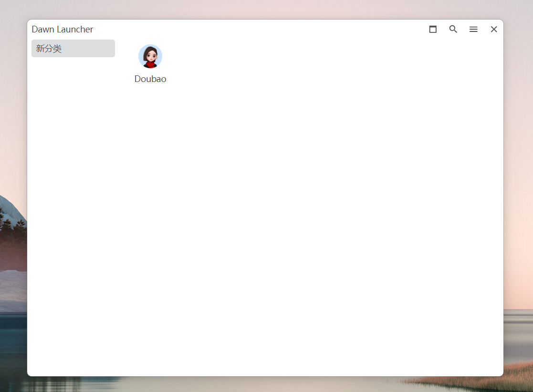This screenshot has width=533, height=392.
Task: Click the Doubao text label
Action: point(150,79)
